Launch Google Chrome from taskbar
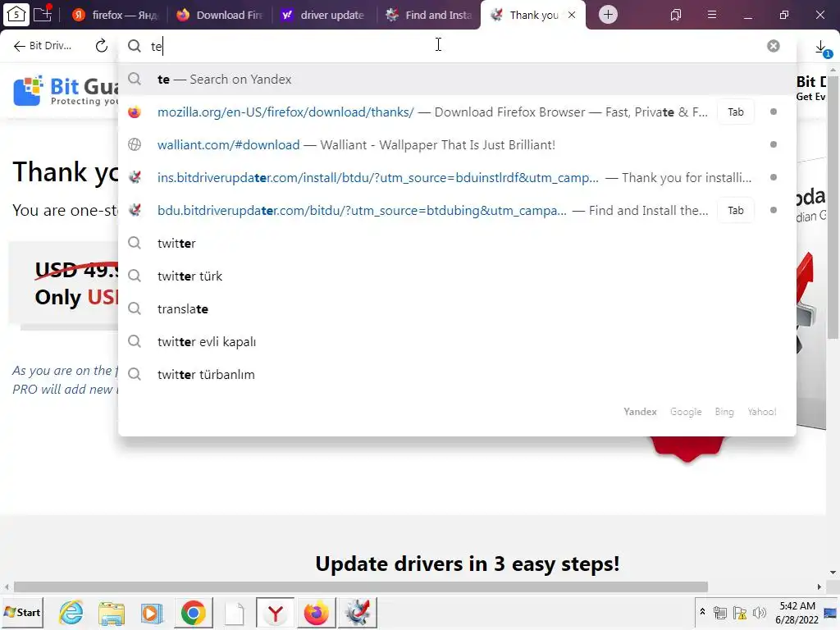The height and width of the screenshot is (630, 840). pos(193,613)
